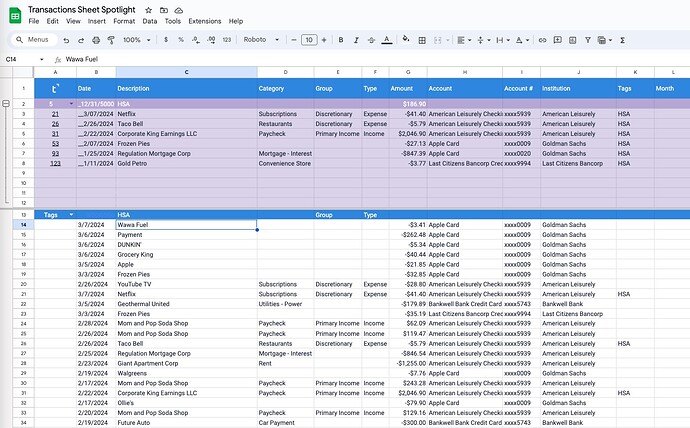Open the File menu
This screenshot has width=690, height=428.
point(33,21)
